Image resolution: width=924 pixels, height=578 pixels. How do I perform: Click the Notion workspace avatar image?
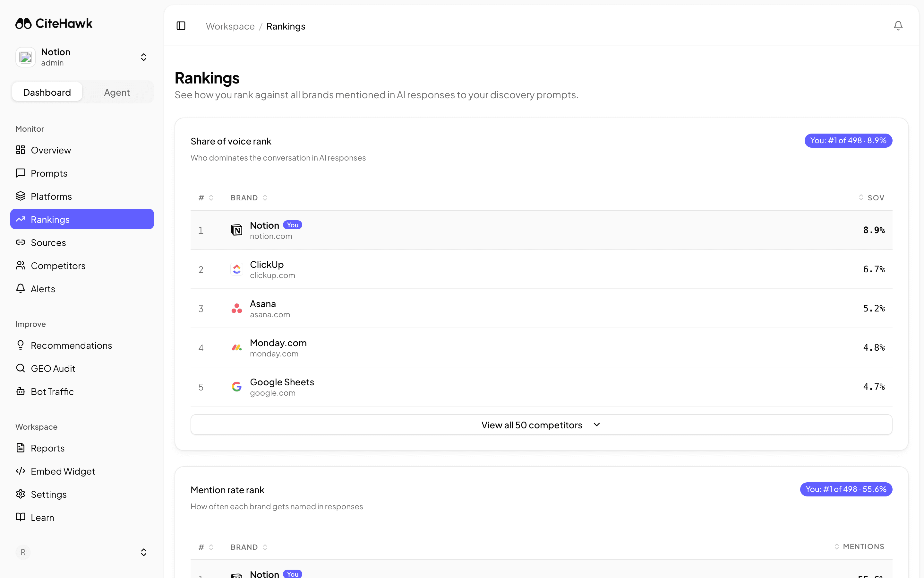(x=26, y=57)
